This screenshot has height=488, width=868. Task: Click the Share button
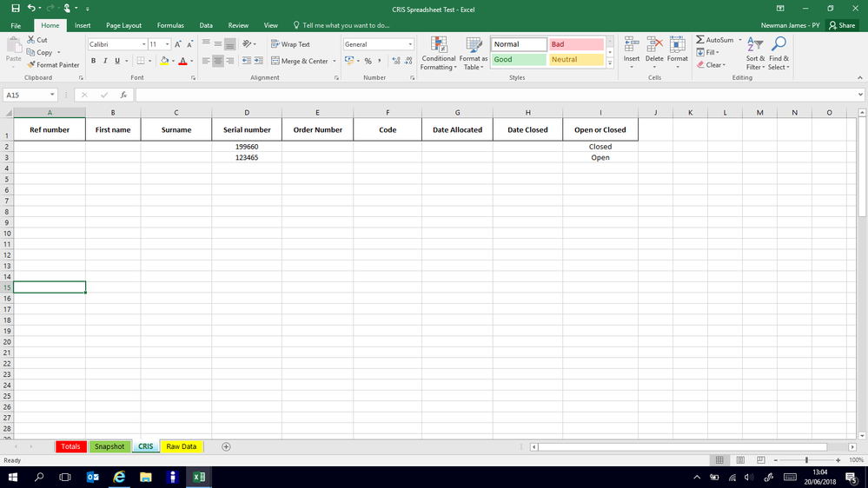(x=842, y=25)
